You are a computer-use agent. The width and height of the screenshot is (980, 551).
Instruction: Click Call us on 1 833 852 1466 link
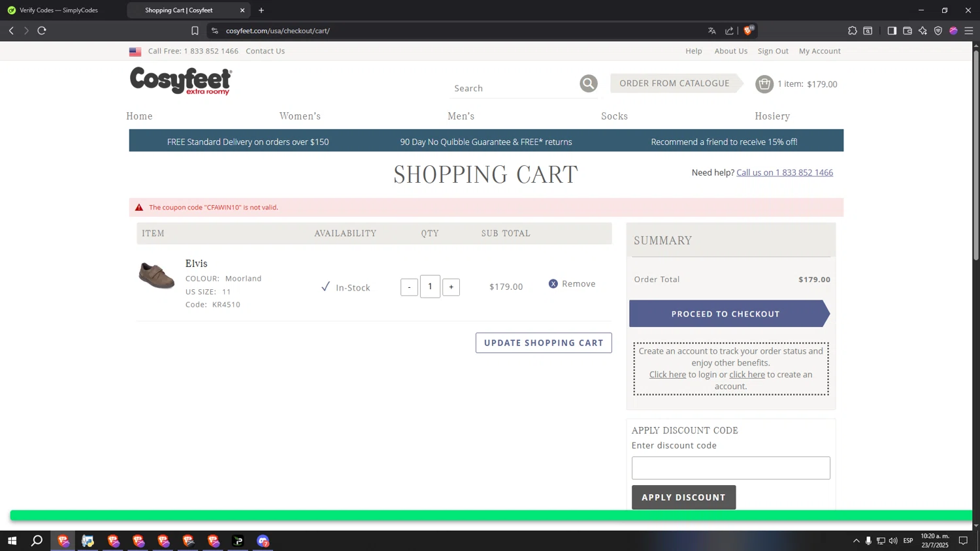785,172
